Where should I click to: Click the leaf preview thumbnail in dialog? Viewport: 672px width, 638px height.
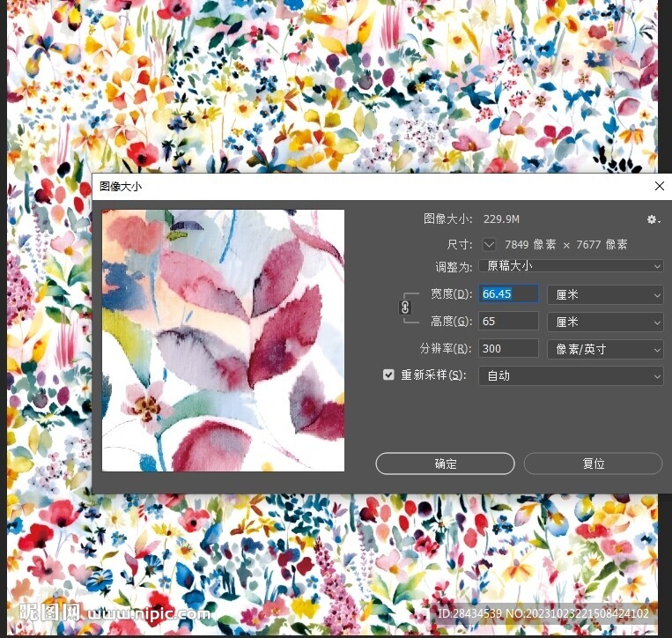(223, 340)
